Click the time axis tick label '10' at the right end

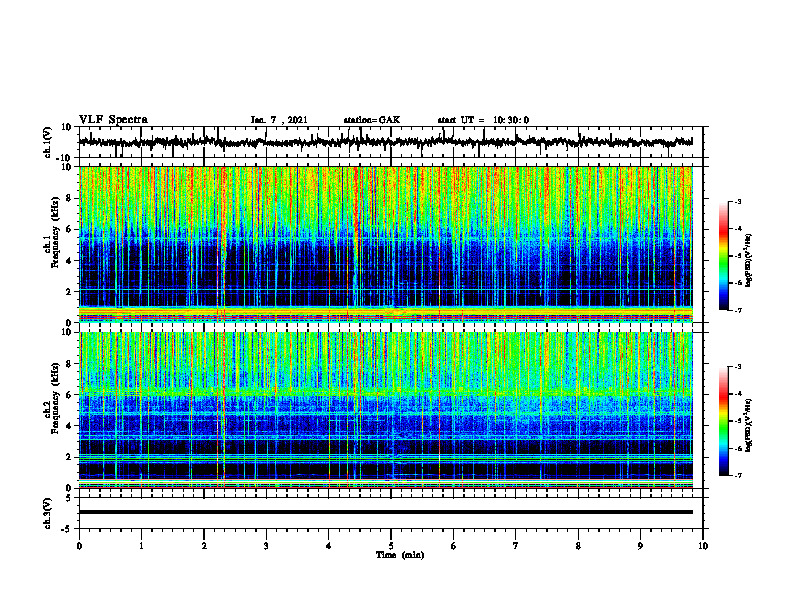click(703, 546)
